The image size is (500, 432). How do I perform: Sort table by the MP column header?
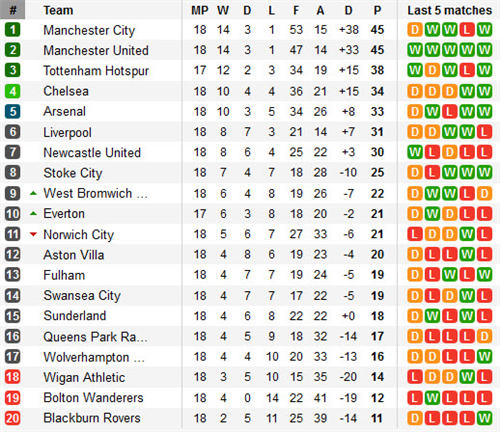tap(200, 10)
